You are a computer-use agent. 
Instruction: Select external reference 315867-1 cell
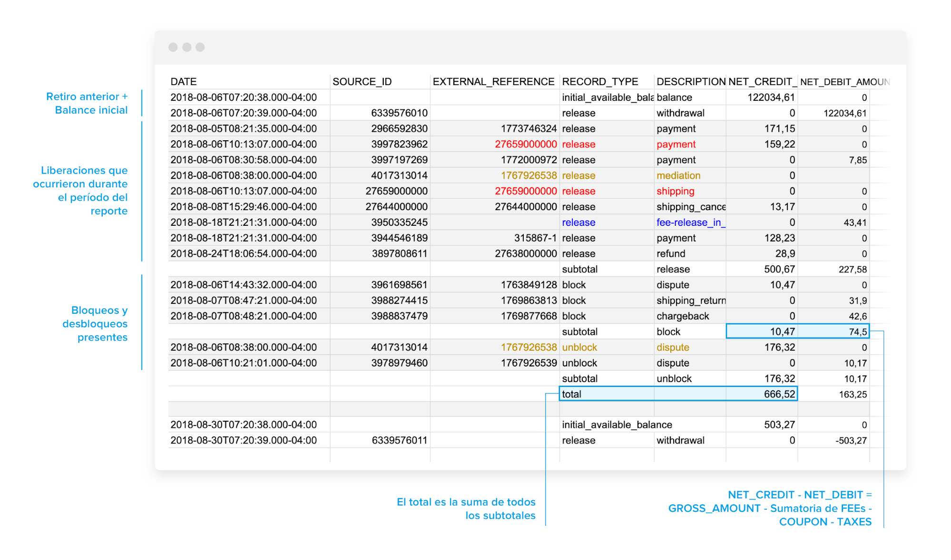[495, 238]
